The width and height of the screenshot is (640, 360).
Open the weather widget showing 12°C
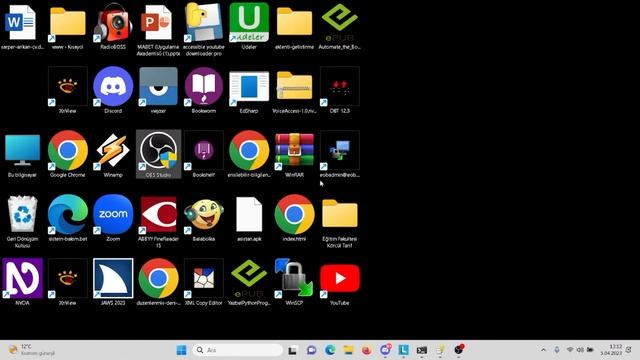click(x=32, y=350)
